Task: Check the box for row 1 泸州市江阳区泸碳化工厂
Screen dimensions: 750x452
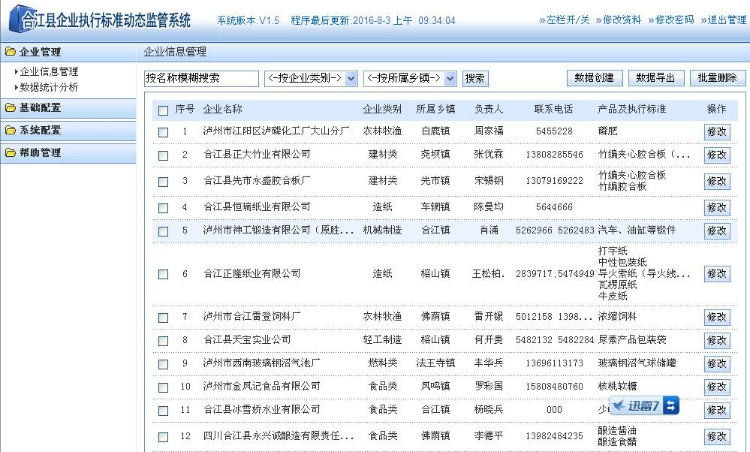Action: pos(163,132)
